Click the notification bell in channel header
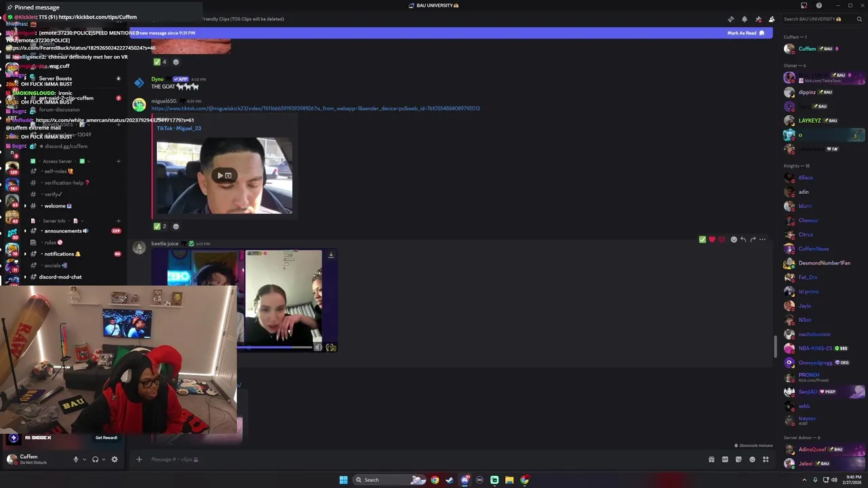The image size is (868, 488). click(745, 19)
